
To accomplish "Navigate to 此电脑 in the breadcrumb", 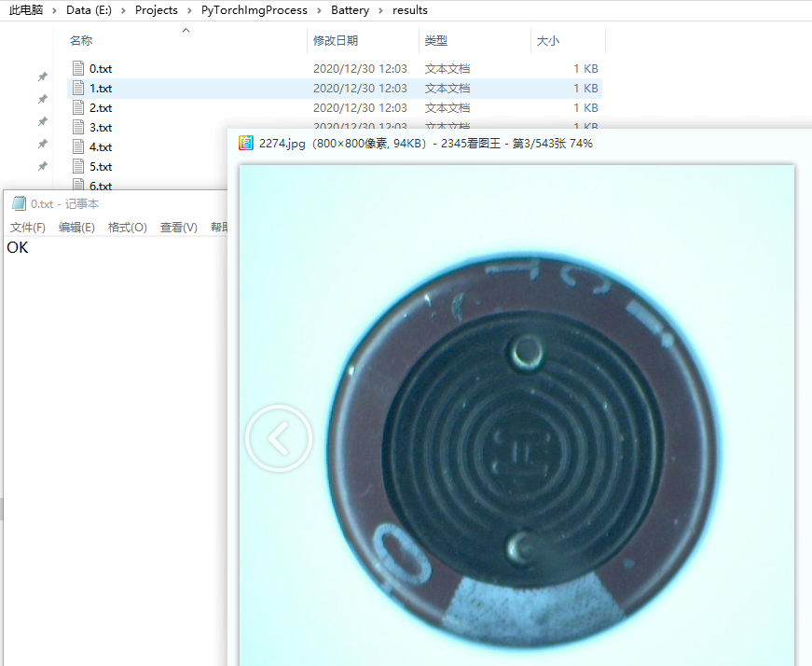I will coord(26,10).
